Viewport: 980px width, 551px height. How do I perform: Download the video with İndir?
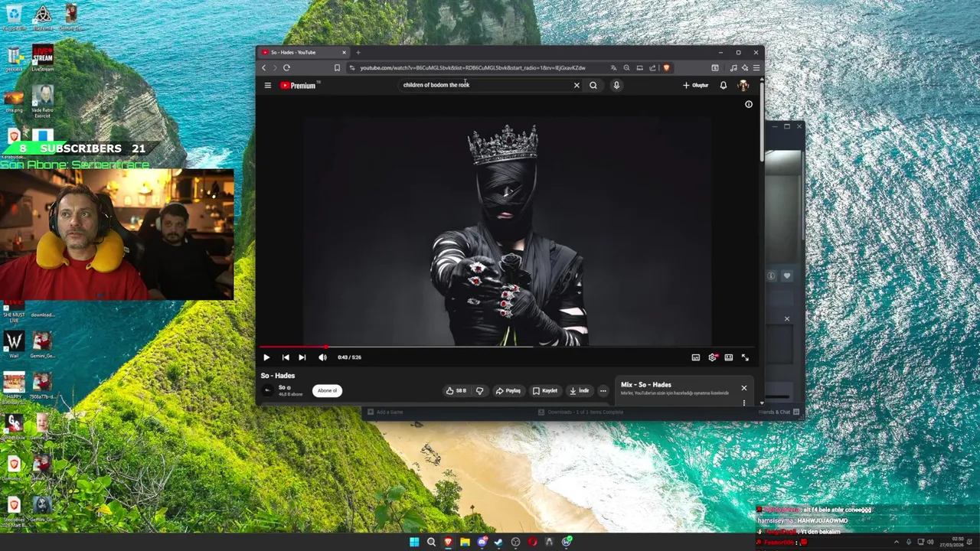pos(579,390)
